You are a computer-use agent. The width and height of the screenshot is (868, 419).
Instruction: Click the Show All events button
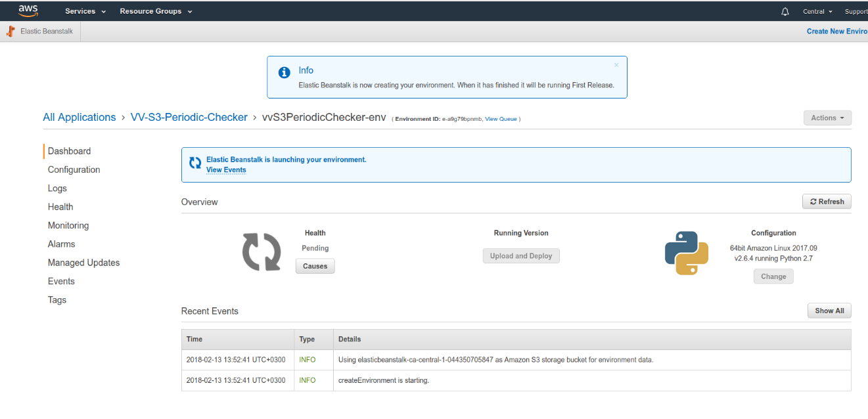pos(829,311)
